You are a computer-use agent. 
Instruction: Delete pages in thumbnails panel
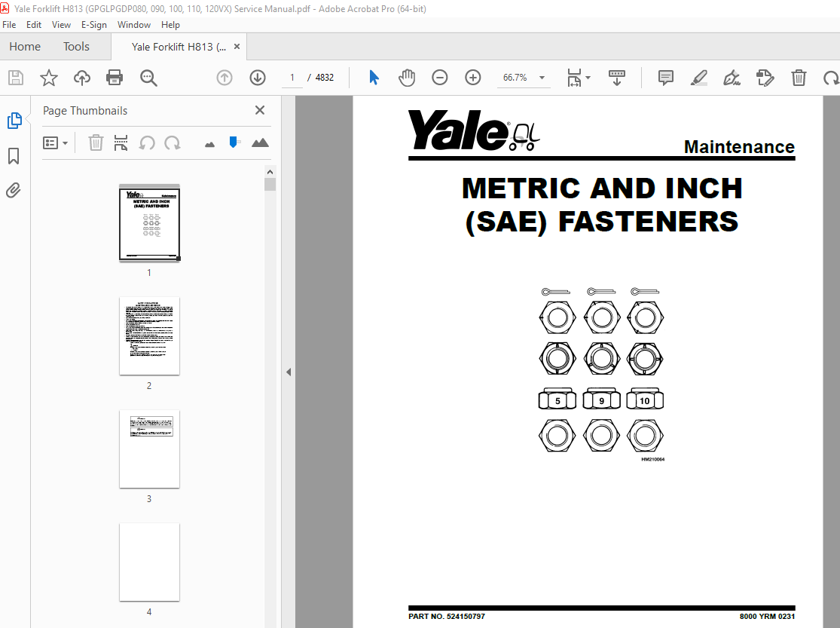(x=96, y=142)
